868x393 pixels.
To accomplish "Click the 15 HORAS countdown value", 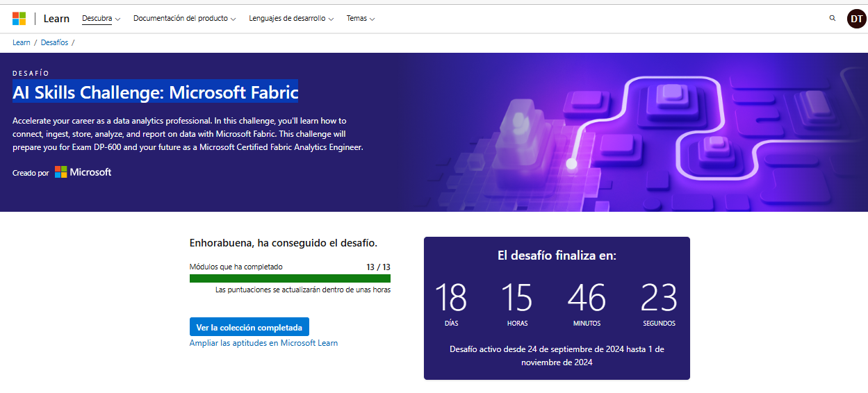I will click(x=517, y=303).
